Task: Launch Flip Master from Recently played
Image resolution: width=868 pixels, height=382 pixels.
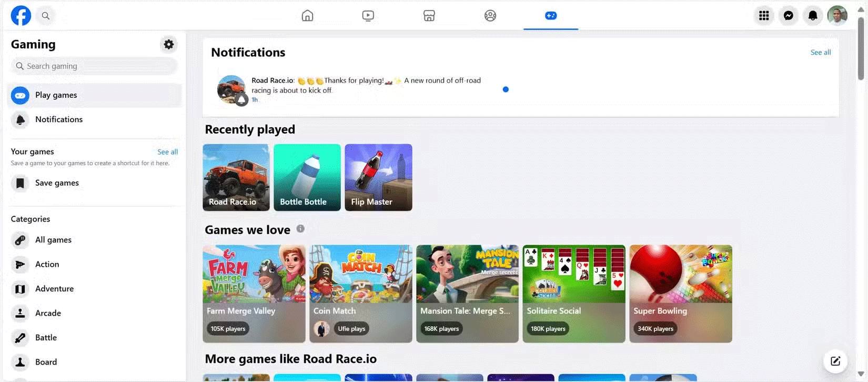Action: [x=378, y=177]
